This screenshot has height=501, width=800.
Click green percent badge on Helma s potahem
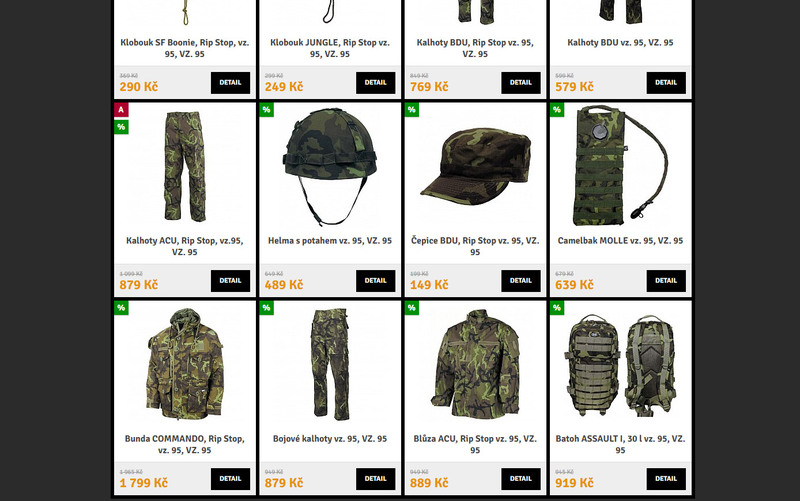(x=266, y=110)
